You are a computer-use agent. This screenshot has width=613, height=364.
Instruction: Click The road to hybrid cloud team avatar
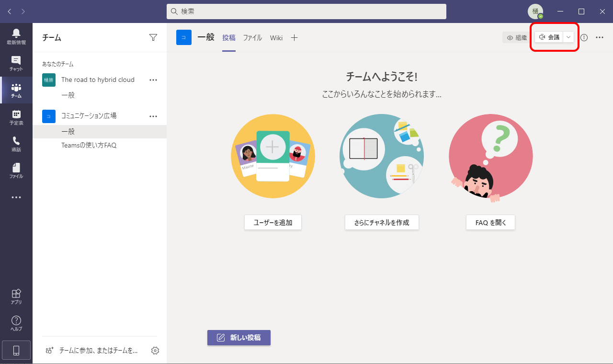[49, 80]
